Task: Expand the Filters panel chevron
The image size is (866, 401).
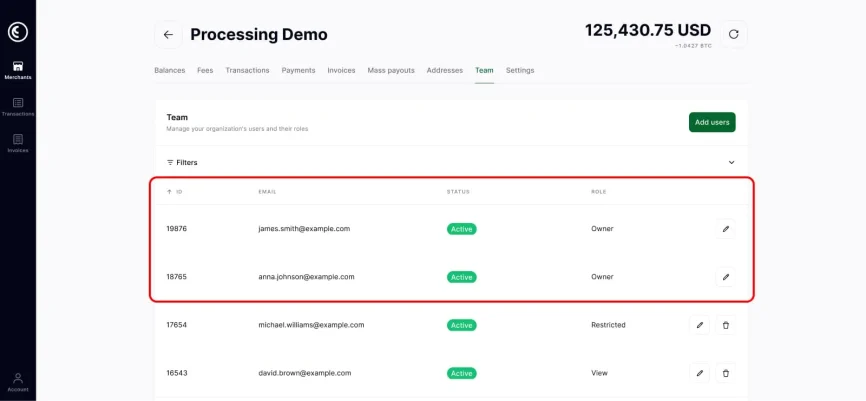Action: pyautogui.click(x=731, y=162)
